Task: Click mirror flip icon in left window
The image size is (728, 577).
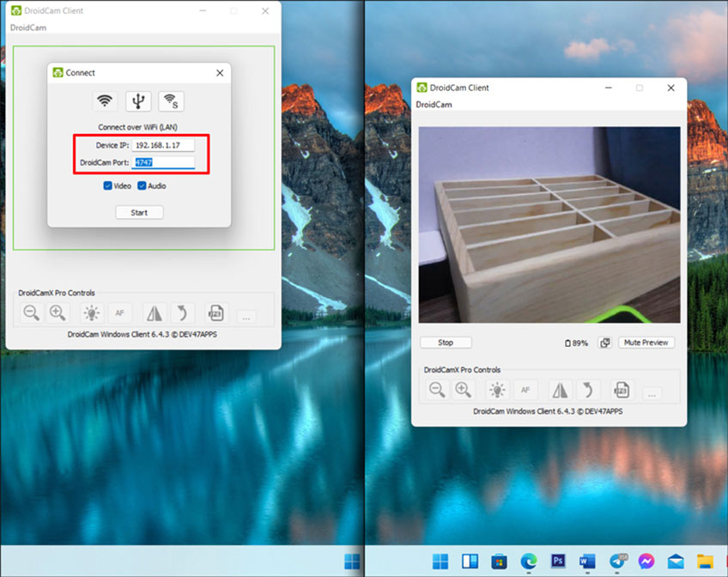Action: 155,313
